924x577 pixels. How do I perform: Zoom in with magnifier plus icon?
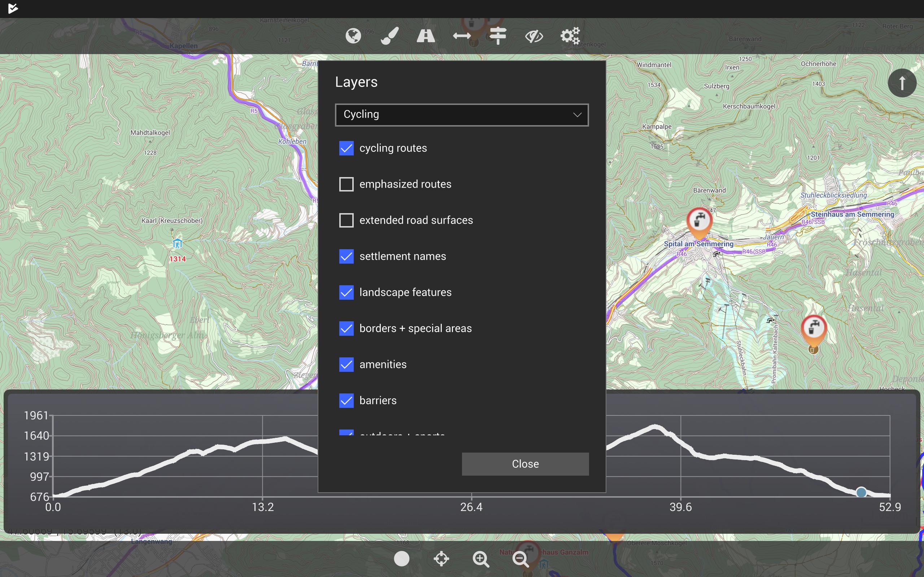(481, 559)
